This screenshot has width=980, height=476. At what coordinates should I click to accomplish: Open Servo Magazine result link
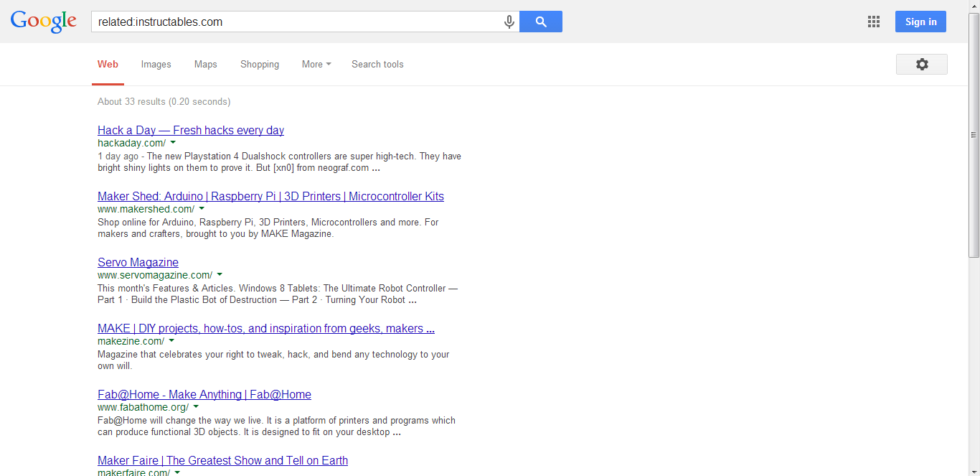138,262
